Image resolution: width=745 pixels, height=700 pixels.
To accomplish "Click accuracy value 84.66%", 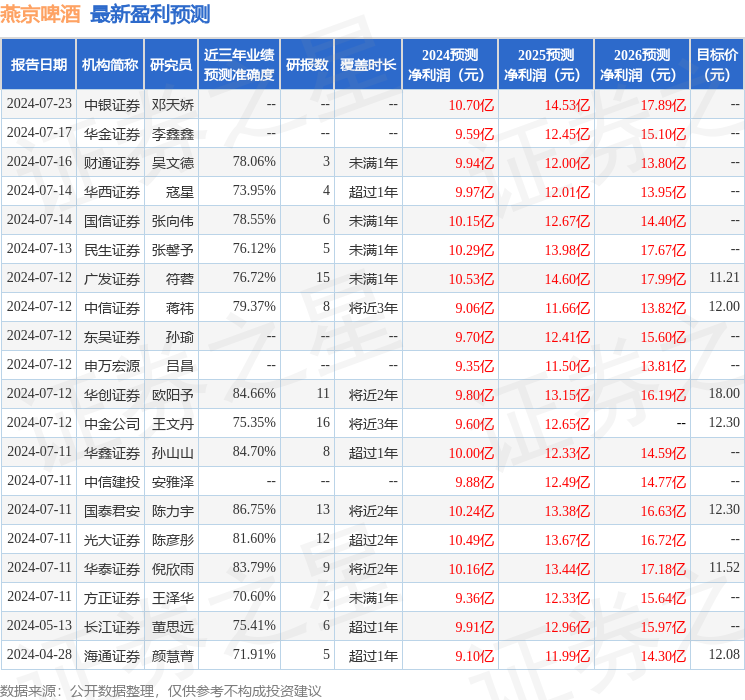I will point(254,393).
